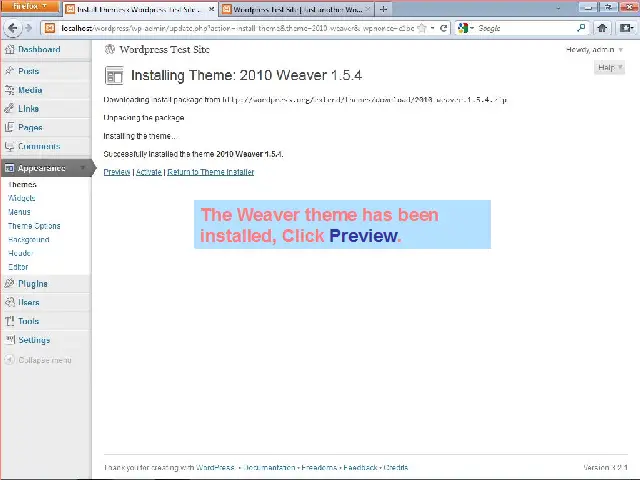
Task: Open Menus under Appearance
Action: click(19, 212)
